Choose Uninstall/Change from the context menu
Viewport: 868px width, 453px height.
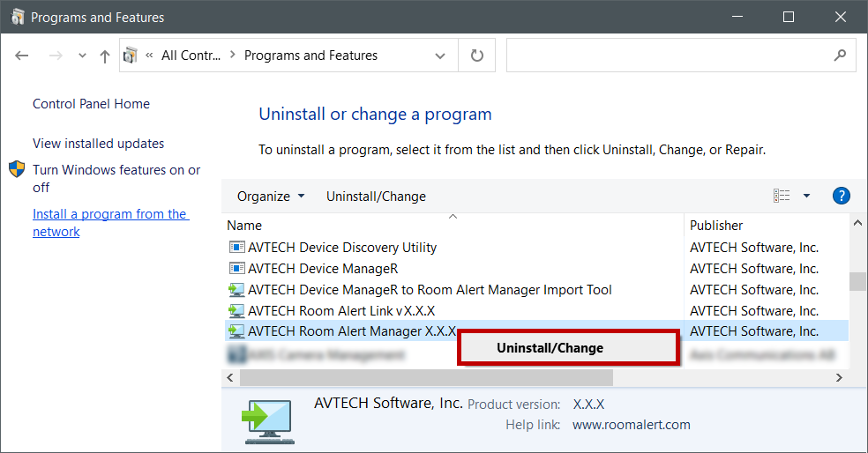[x=550, y=348]
